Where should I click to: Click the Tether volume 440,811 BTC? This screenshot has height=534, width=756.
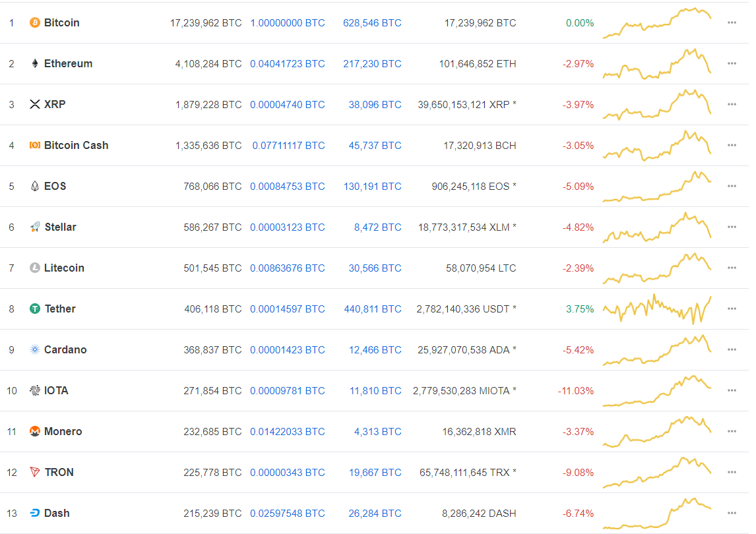point(372,309)
